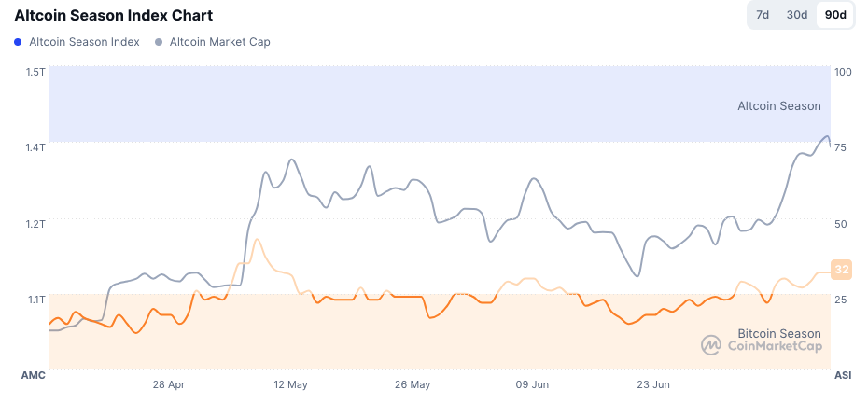Click the ASI right axis label
The image size is (868, 404).
(x=842, y=375)
